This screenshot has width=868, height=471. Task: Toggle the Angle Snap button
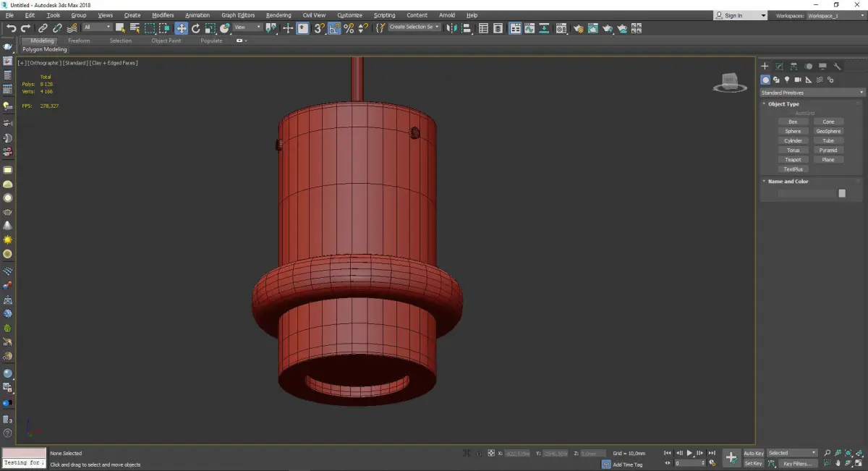tap(334, 28)
